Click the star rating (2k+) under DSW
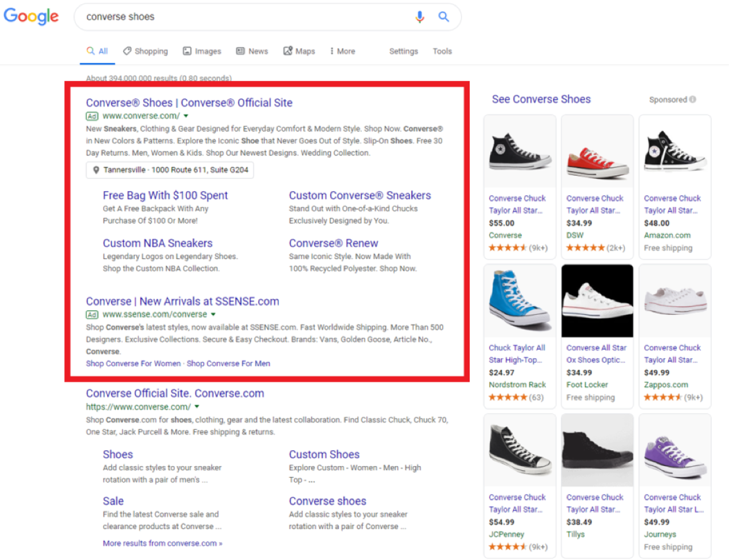 pyautogui.click(x=595, y=248)
